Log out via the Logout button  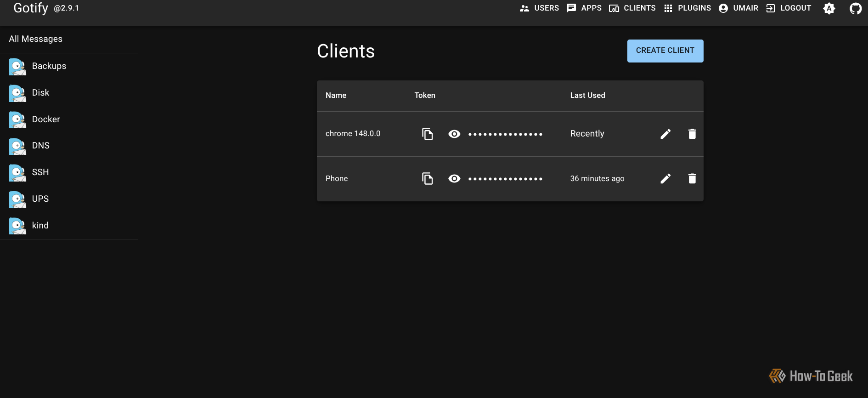click(x=789, y=8)
